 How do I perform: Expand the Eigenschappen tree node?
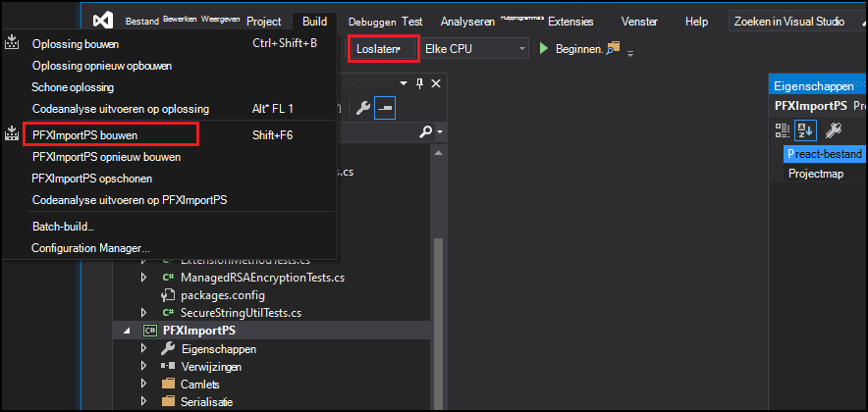click(144, 348)
